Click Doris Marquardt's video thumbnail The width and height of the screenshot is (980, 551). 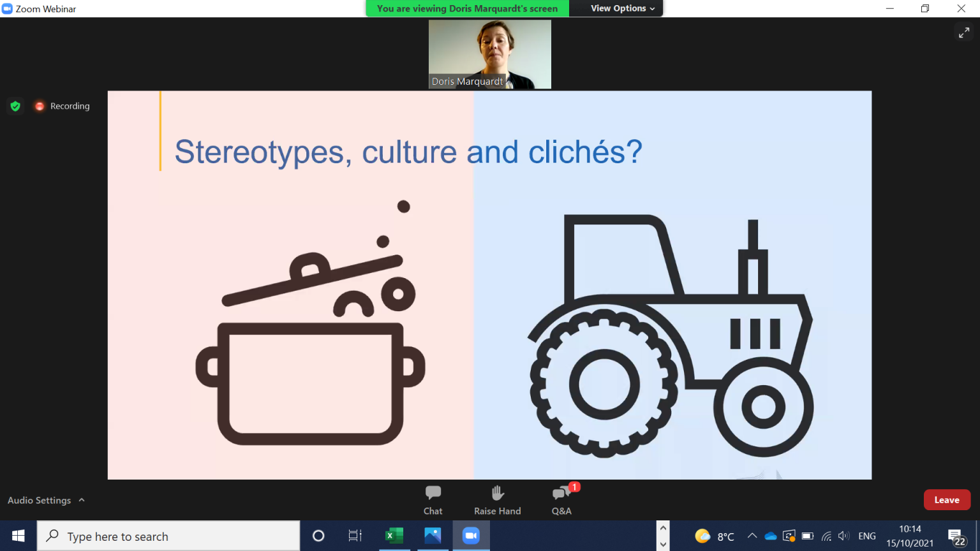[490, 54]
